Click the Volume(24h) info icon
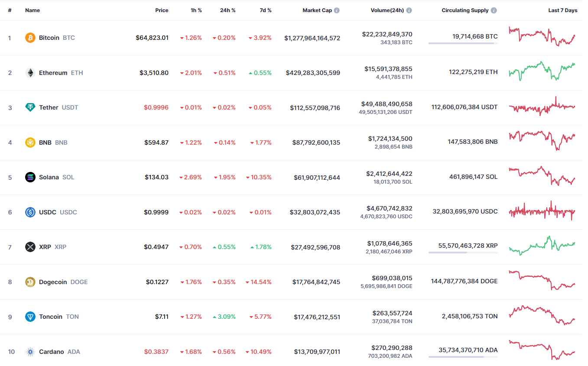Image resolution: width=588 pixels, height=366 pixels. pos(409,10)
